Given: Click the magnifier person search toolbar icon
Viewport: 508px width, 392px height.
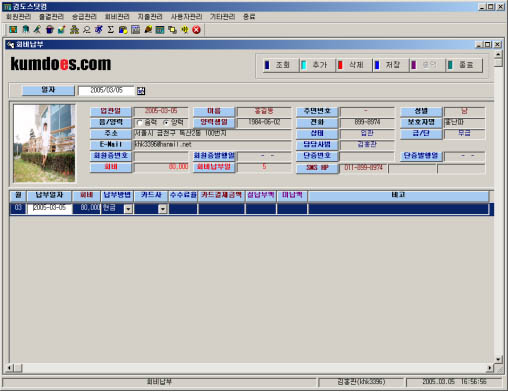Looking at the screenshot, I should [86, 30].
